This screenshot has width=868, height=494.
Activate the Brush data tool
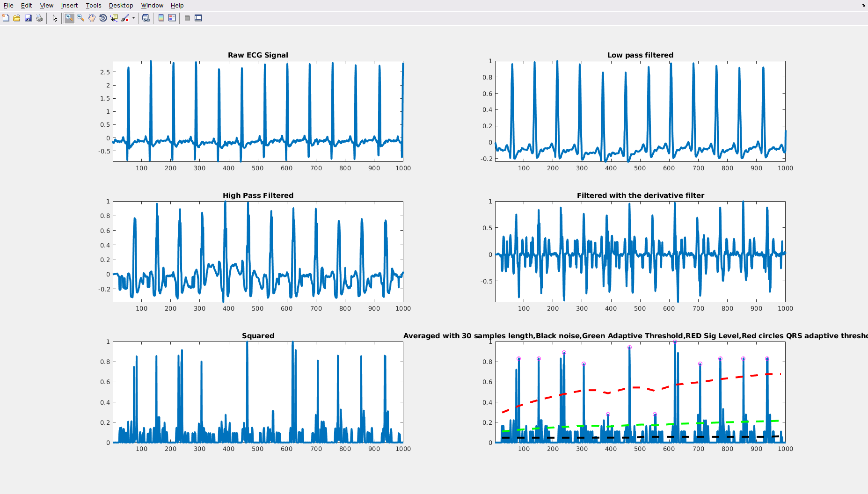click(125, 18)
